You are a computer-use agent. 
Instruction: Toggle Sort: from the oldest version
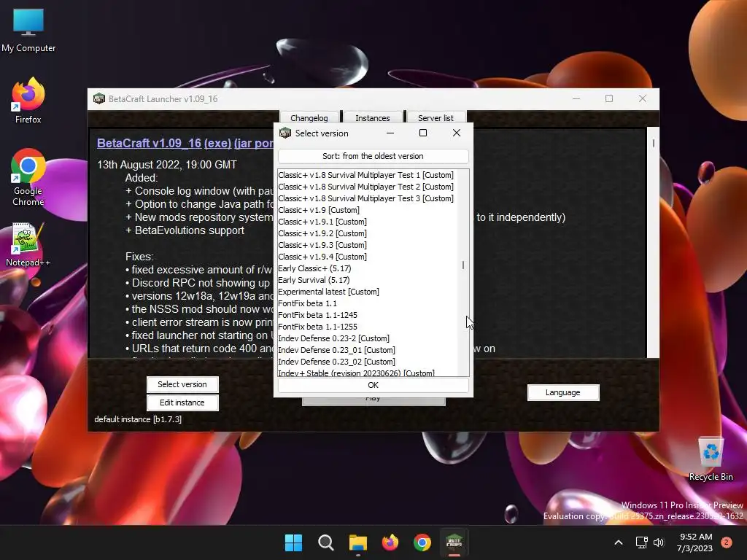[x=373, y=156]
